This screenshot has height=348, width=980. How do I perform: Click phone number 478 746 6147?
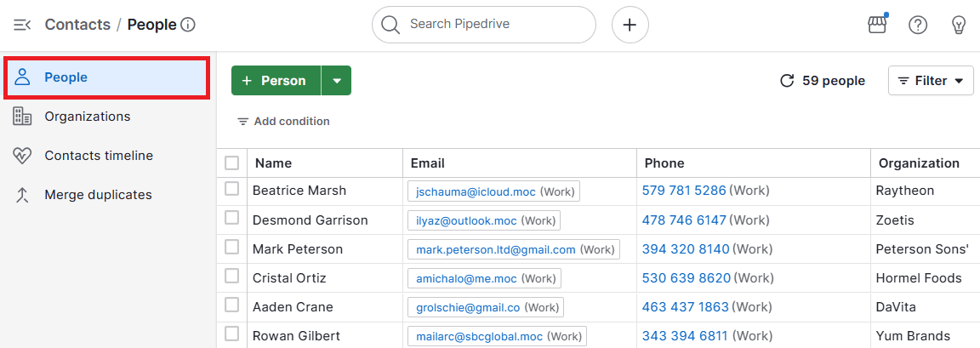[684, 220]
